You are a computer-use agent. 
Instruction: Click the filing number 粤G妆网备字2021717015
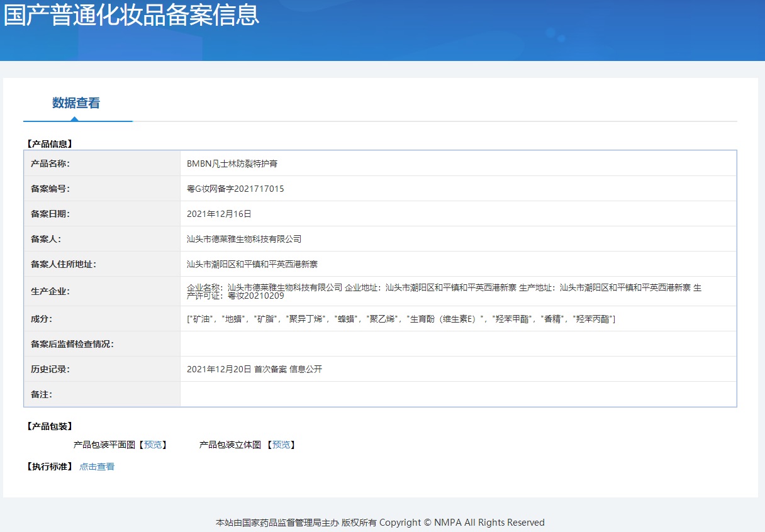pos(235,189)
